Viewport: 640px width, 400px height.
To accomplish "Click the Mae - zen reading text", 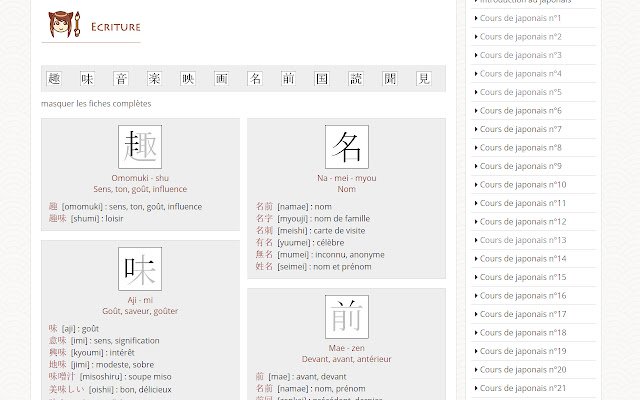I will 347,348.
